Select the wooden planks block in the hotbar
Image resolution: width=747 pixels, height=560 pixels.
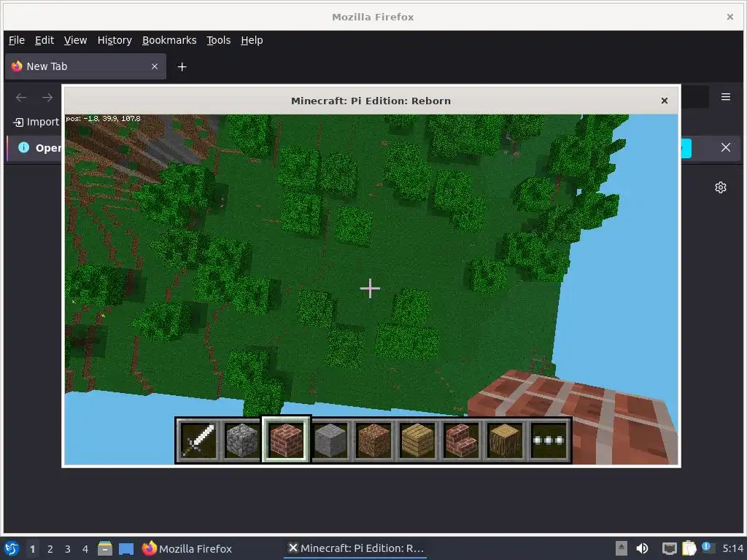(417, 440)
